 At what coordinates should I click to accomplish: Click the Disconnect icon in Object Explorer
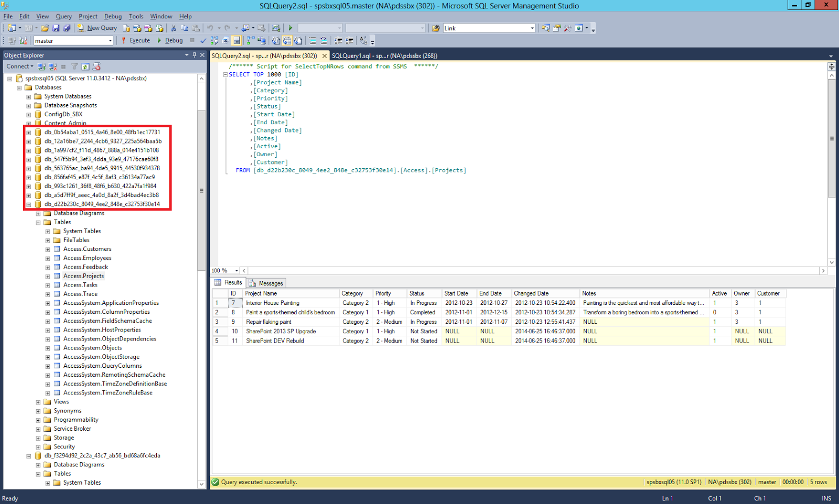[53, 67]
